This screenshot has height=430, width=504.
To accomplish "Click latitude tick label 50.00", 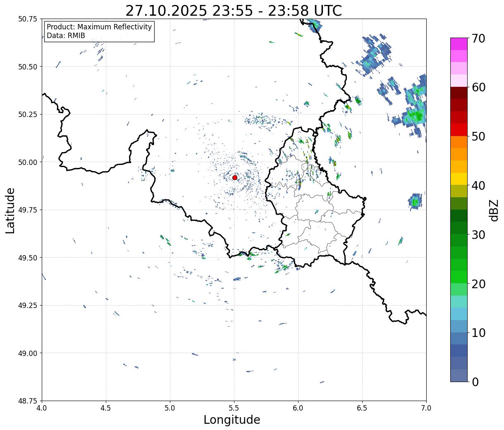I will click(28, 162).
